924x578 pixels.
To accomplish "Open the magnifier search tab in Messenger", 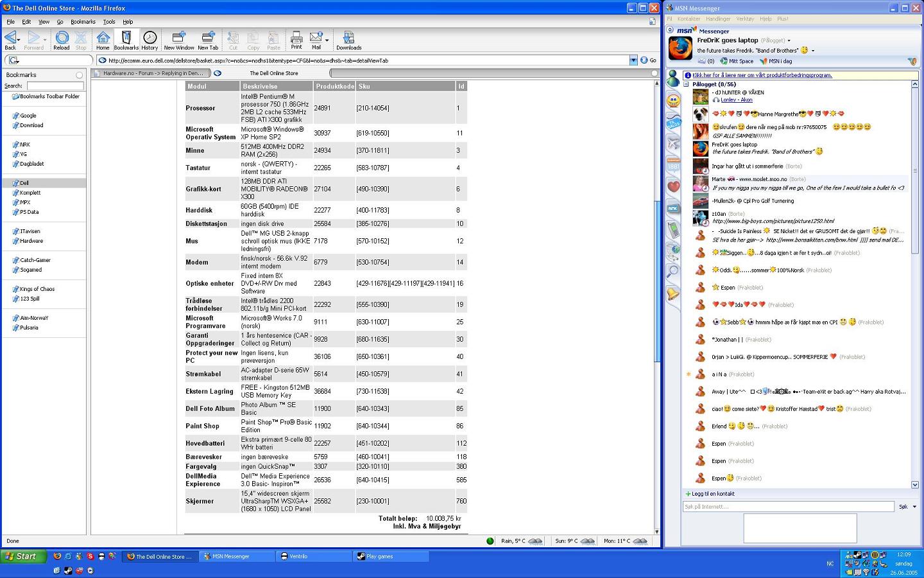I will coord(673,272).
